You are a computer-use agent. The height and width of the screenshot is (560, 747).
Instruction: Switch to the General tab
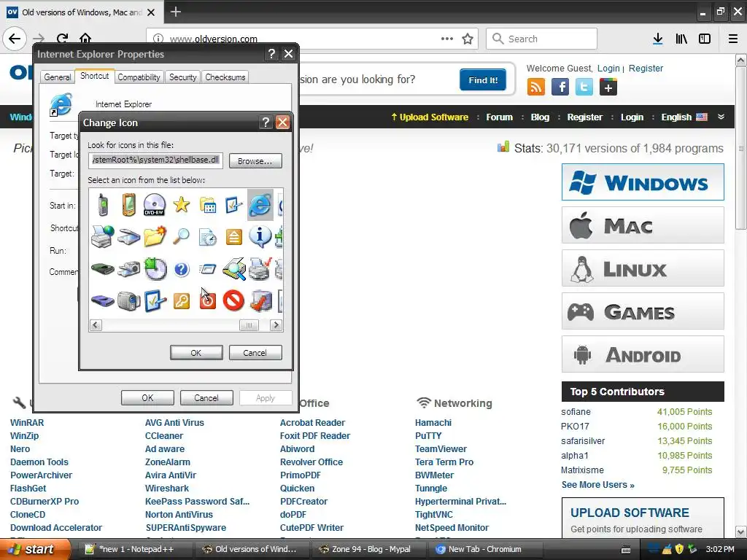coord(58,77)
